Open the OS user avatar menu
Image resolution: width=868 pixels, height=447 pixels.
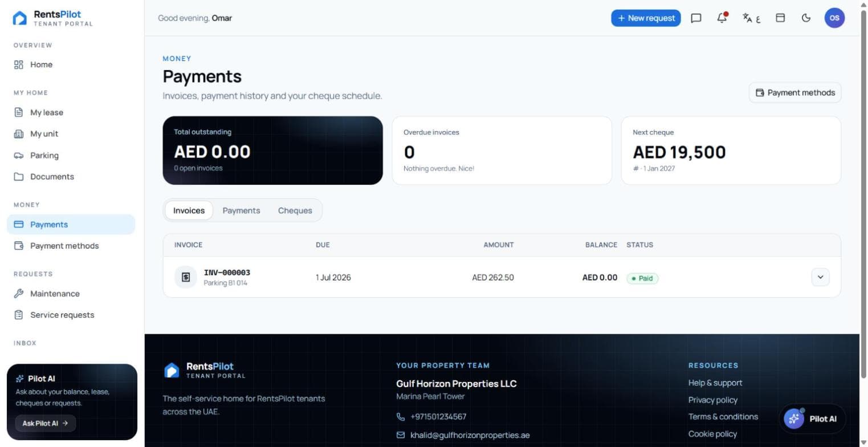point(834,18)
